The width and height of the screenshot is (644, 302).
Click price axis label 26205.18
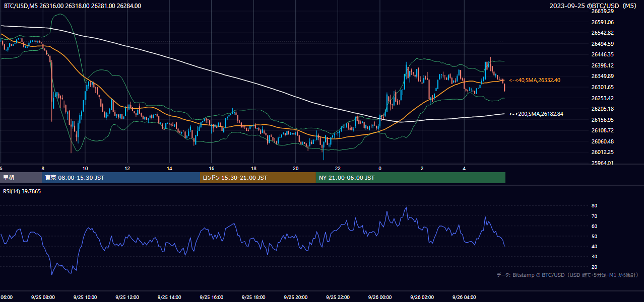[x=602, y=109]
